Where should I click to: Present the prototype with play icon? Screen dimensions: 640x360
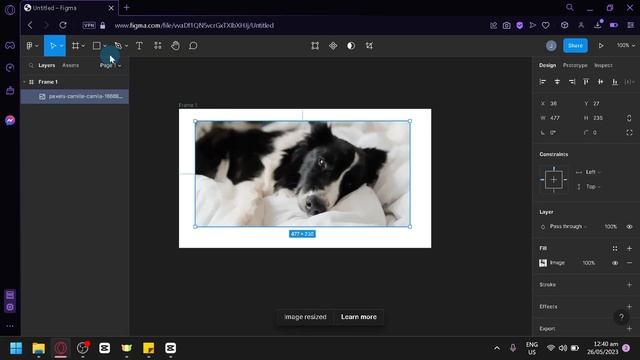(x=601, y=46)
